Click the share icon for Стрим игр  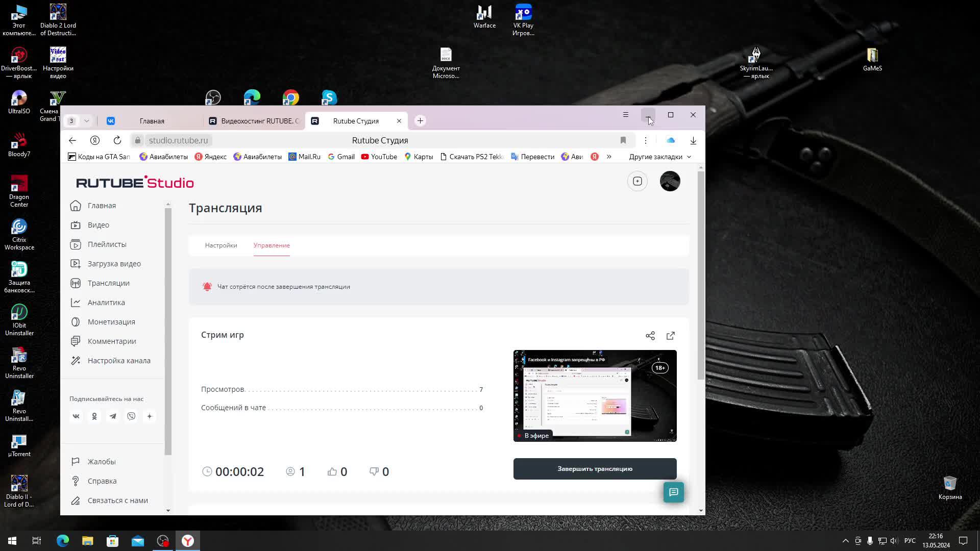tap(650, 336)
